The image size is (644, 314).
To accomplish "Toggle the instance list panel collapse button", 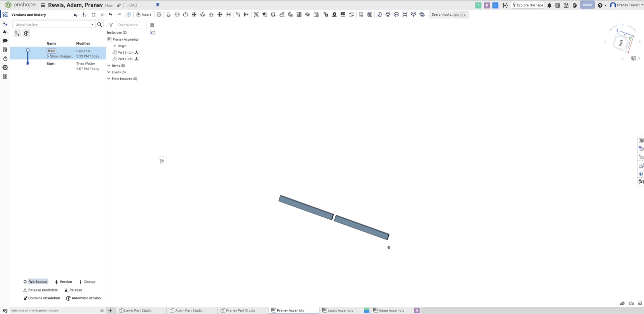I will click(162, 161).
